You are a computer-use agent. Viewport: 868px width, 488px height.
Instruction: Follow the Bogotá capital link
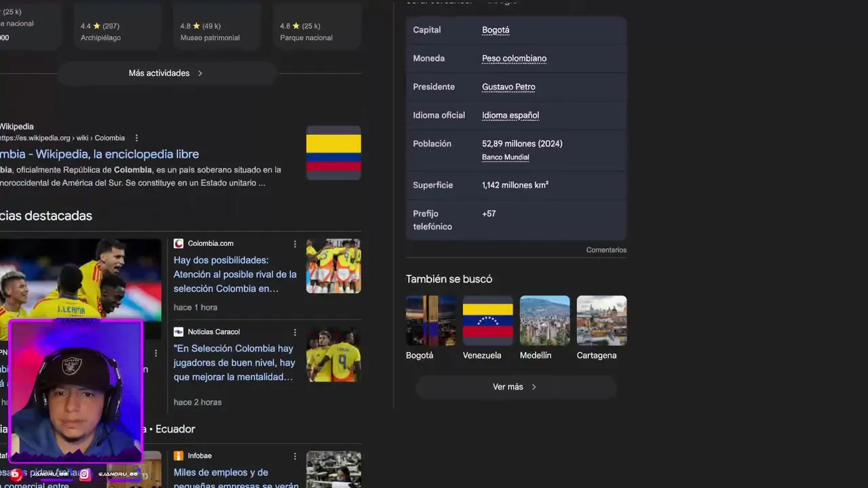point(496,30)
